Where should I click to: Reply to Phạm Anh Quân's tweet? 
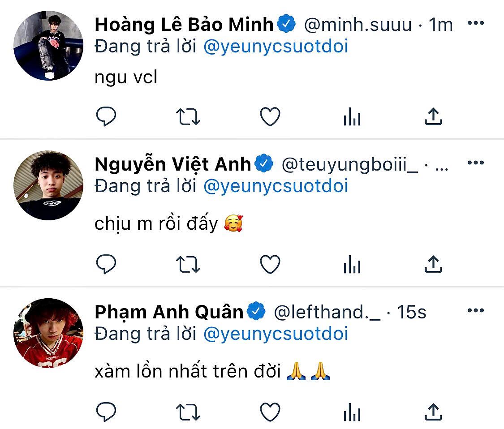106,412
